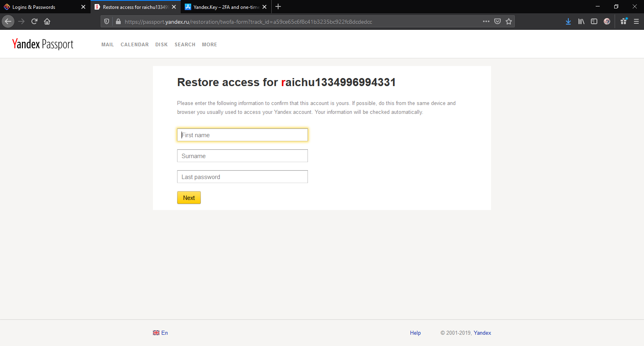Show tracking protection shield info
Viewport: 644px width, 346px height.
[107, 22]
